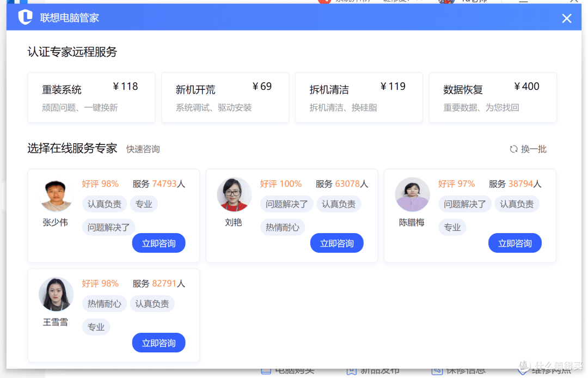
Task: Close the 联想电脑管家 dialog
Action: 566,19
